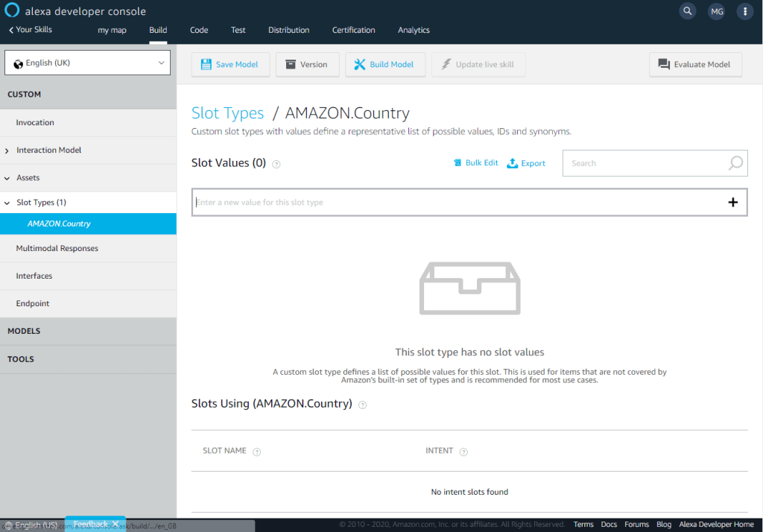This screenshot has width=763, height=532.
Task: Click the help icon next to INTENT
Action: click(463, 452)
